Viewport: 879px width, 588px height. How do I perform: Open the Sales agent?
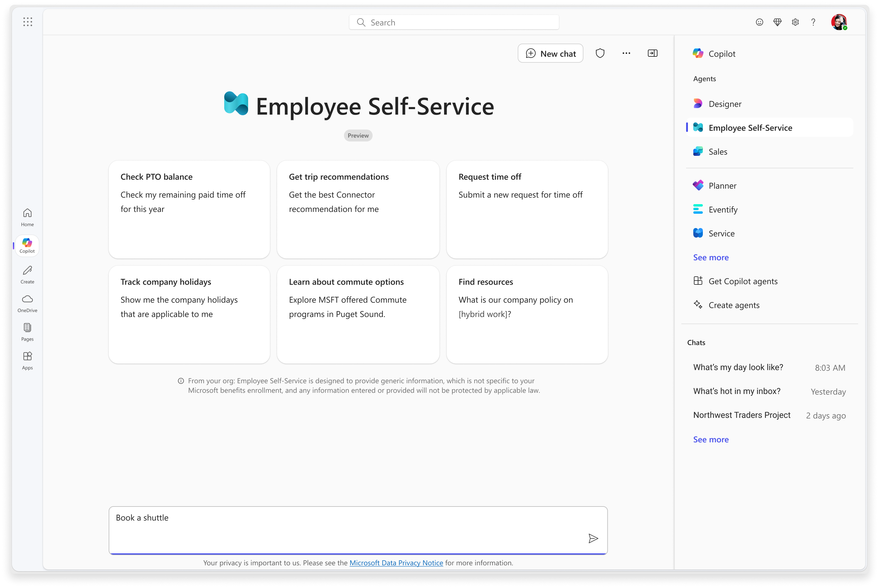pos(769,152)
